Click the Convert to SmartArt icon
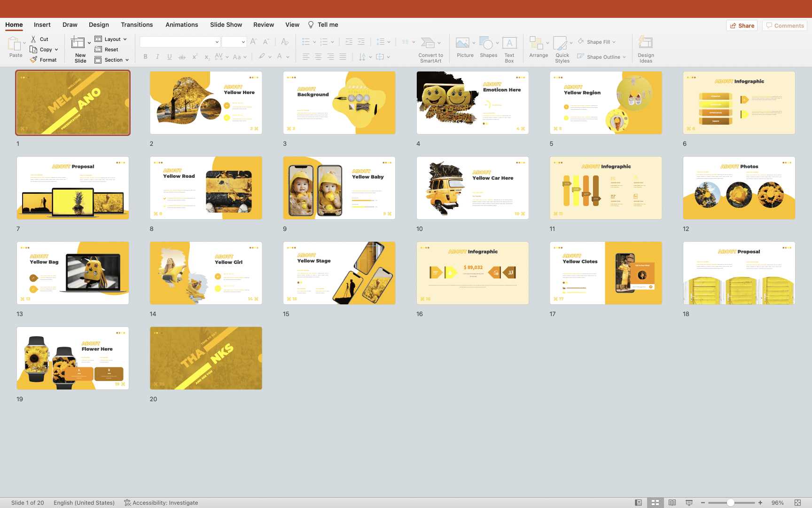Image resolution: width=812 pixels, height=508 pixels. coord(428,44)
